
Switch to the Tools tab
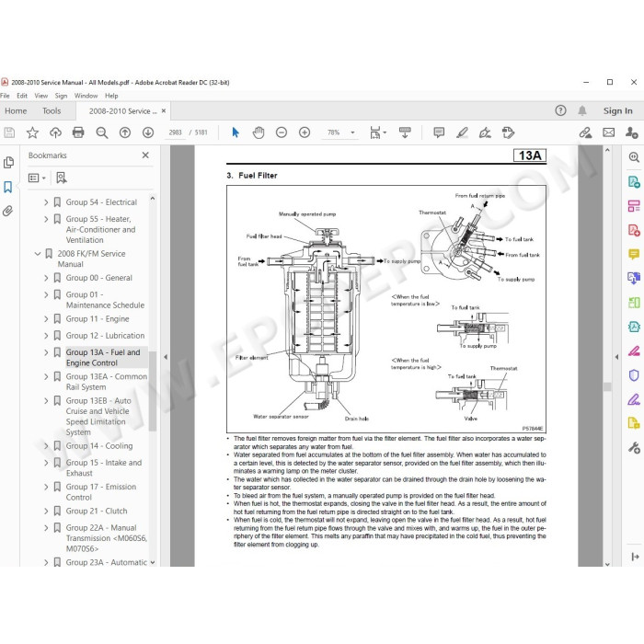(x=52, y=111)
